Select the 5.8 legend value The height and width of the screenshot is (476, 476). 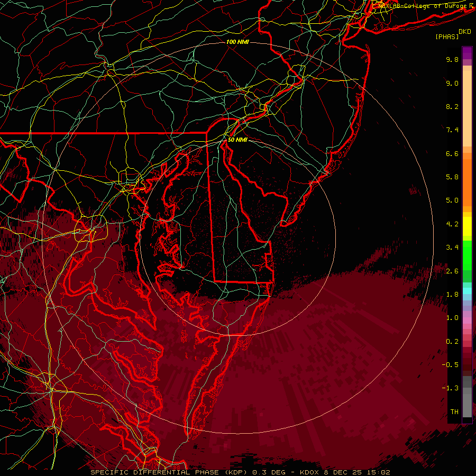452,177
